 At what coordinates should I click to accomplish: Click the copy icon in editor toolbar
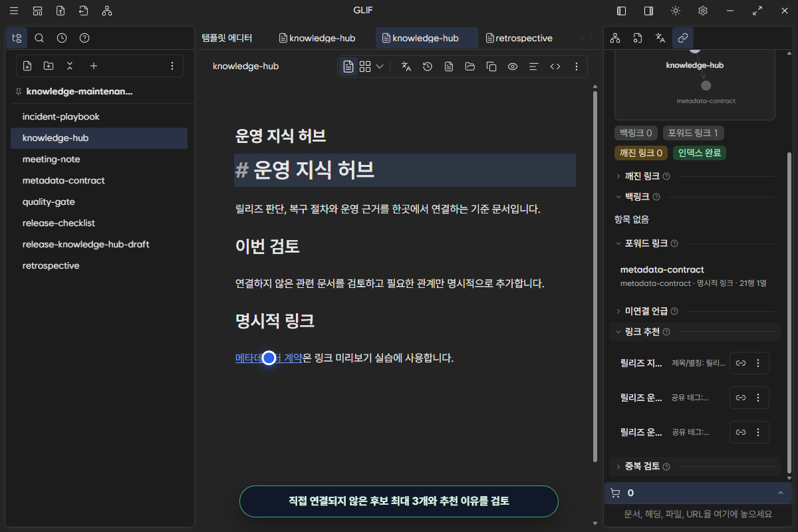pos(491,66)
